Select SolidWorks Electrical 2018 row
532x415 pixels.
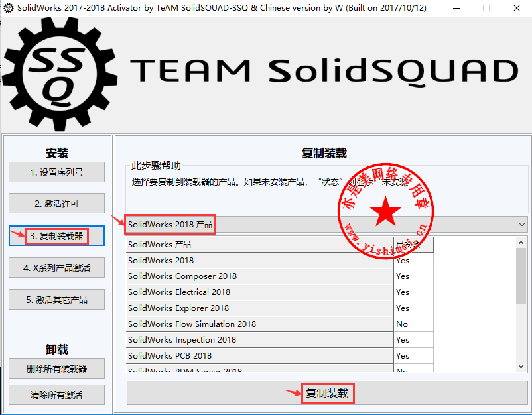259,292
